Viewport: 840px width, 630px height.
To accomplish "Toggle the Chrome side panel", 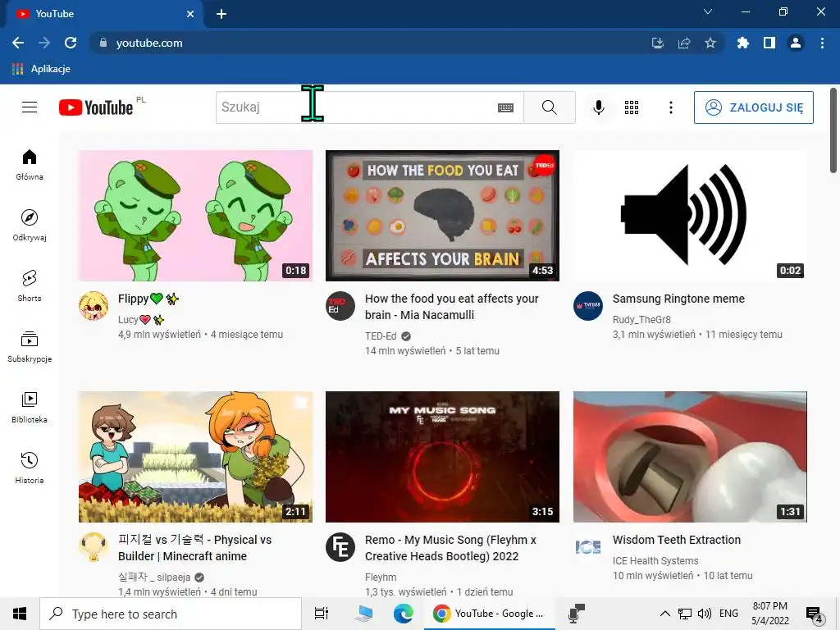I will coord(769,43).
